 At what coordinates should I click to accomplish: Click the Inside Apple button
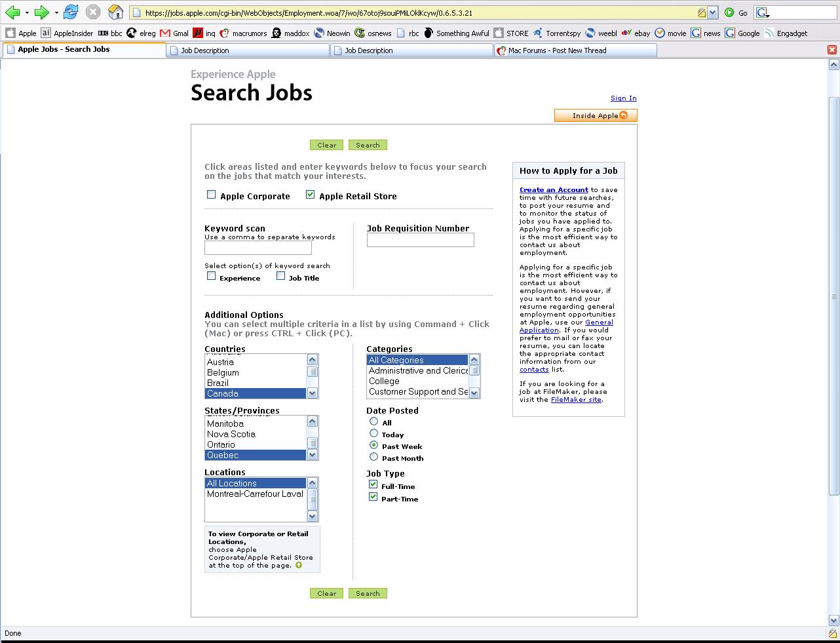pyautogui.click(x=596, y=115)
